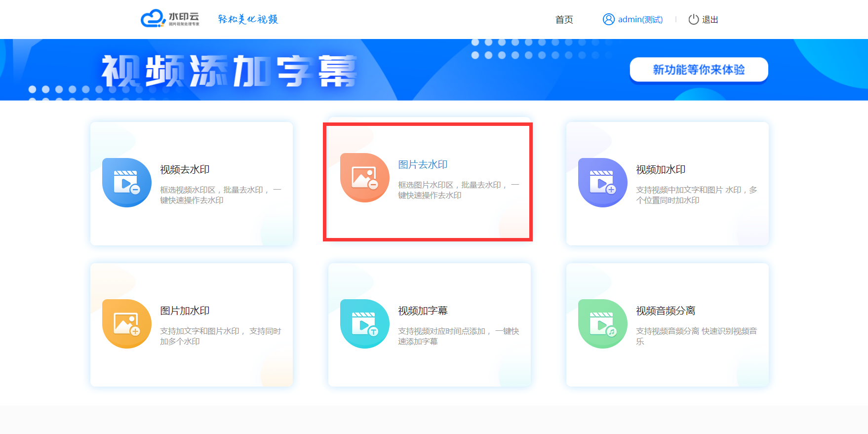
Task: Click the power icon for logout
Action: click(x=694, y=19)
